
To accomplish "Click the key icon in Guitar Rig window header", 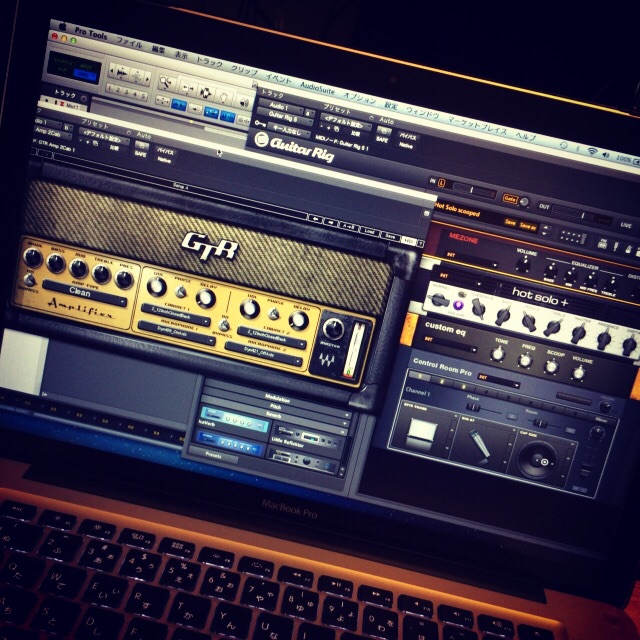I will 260,123.
